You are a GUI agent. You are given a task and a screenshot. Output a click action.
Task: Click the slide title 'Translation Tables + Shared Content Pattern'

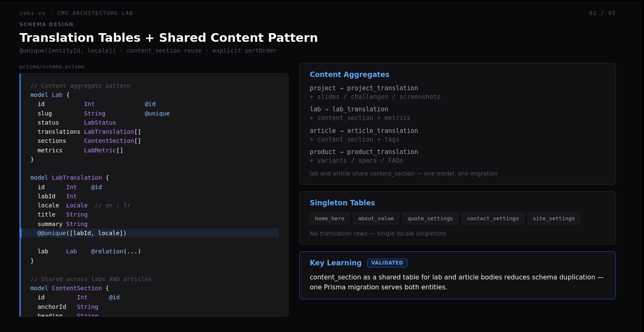pos(169,38)
